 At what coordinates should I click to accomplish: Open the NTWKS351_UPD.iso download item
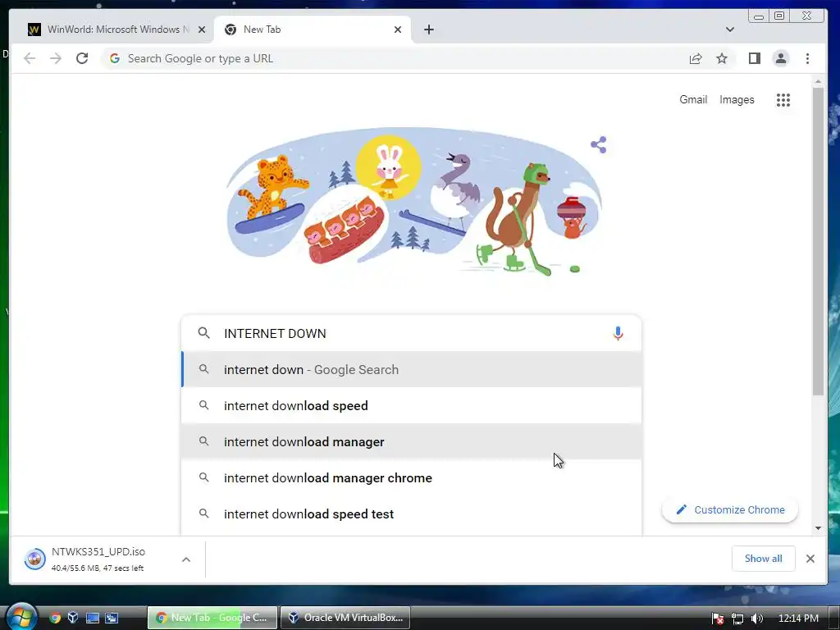coord(99,559)
